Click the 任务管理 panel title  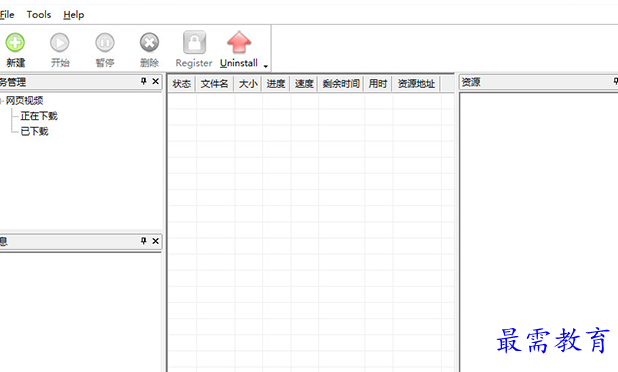click(13, 82)
